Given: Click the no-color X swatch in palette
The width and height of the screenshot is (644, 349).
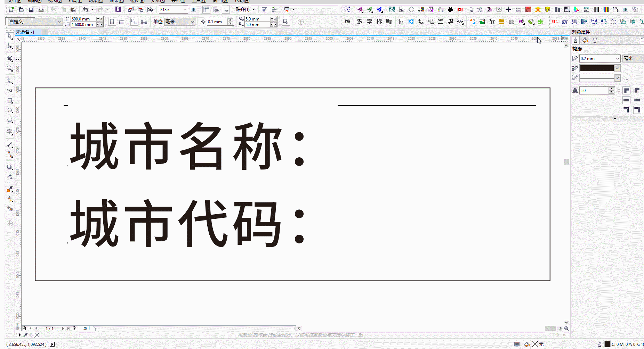Looking at the screenshot, I should click(x=37, y=335).
